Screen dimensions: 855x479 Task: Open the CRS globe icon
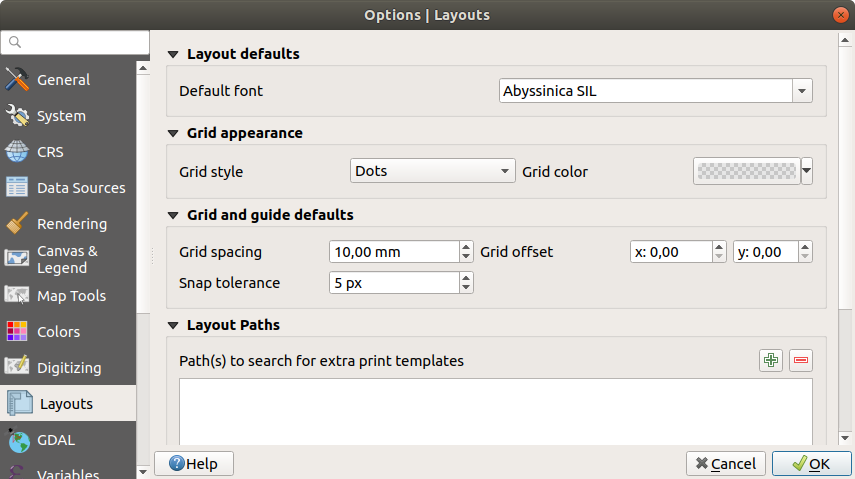click(x=17, y=152)
